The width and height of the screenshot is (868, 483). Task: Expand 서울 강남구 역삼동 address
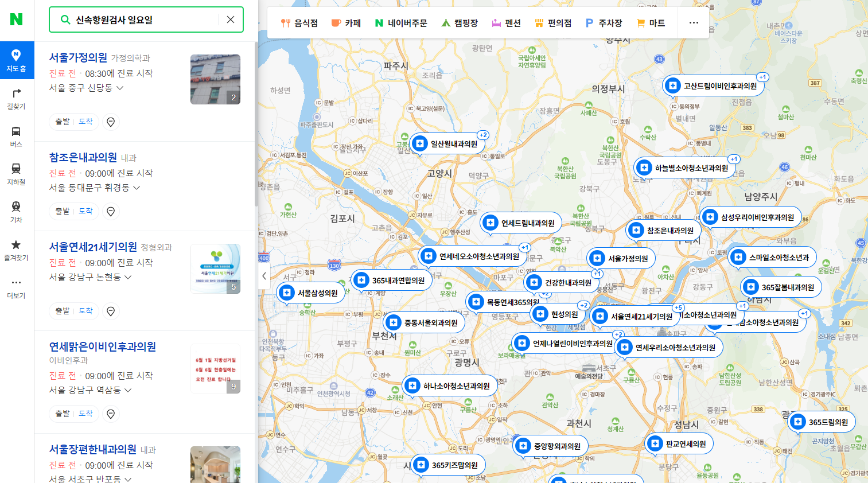[x=91, y=390]
